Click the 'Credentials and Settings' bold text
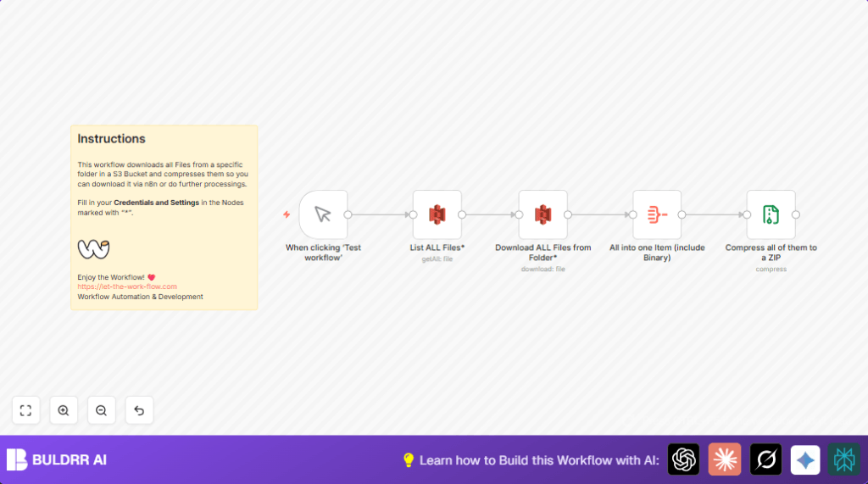Screen dimensions: 868x484 [156, 203]
